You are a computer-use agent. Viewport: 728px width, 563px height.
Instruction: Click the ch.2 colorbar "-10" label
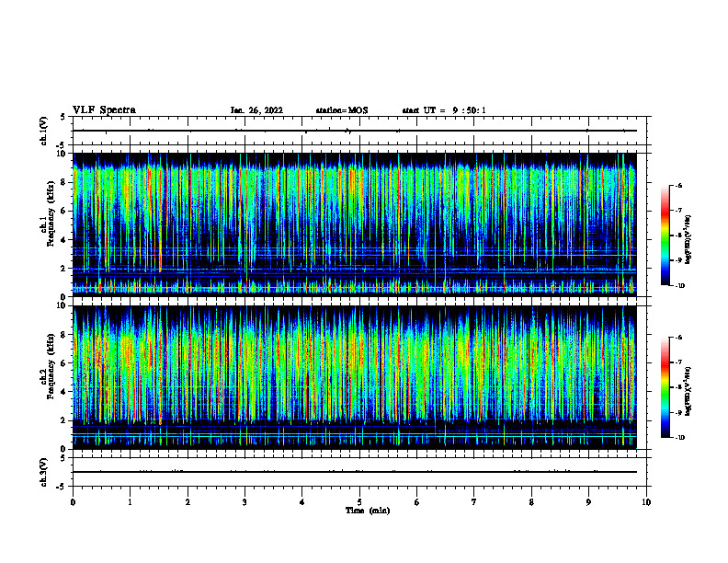[679, 438]
